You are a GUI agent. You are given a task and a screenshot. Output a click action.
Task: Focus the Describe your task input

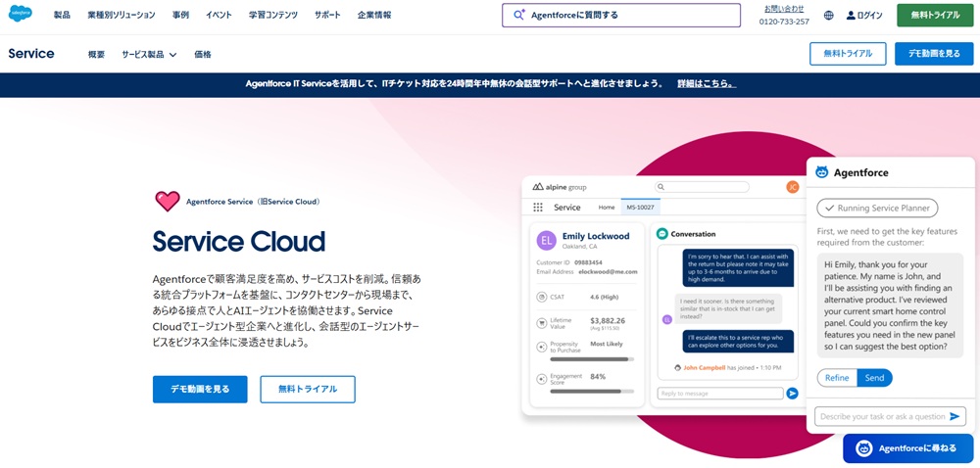(x=890, y=416)
